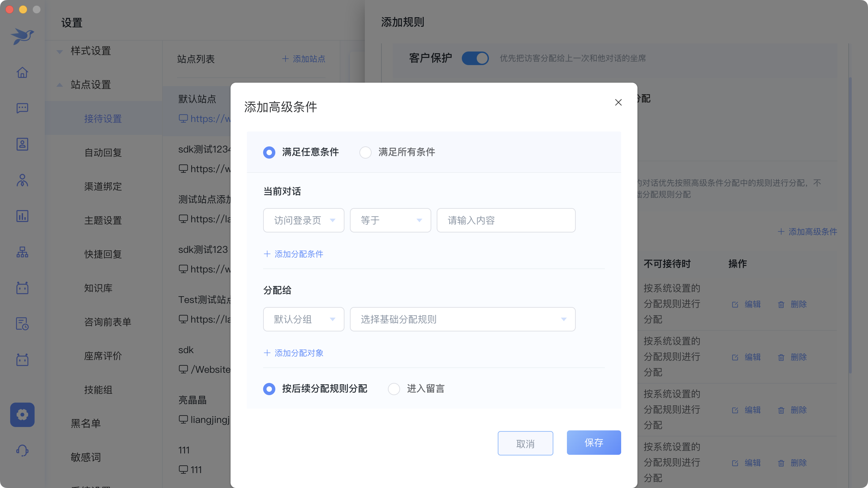Click the 保存 button
Screen dimensions: 868x488
tap(594, 443)
